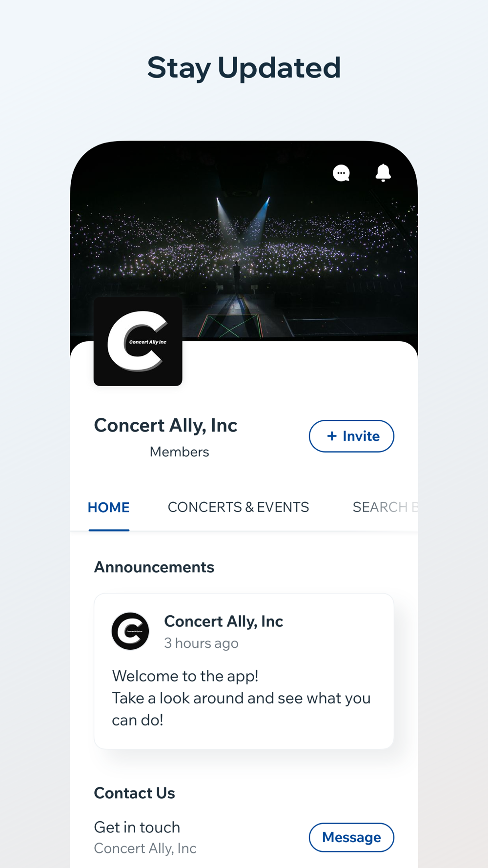The width and height of the screenshot is (488, 868).
Task: Tap the announcement avatar logo
Action: point(130,631)
